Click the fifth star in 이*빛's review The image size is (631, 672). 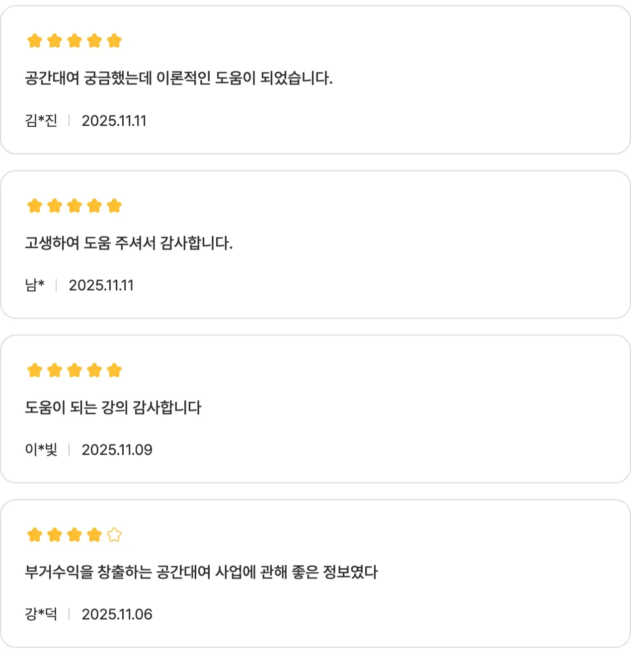point(114,370)
